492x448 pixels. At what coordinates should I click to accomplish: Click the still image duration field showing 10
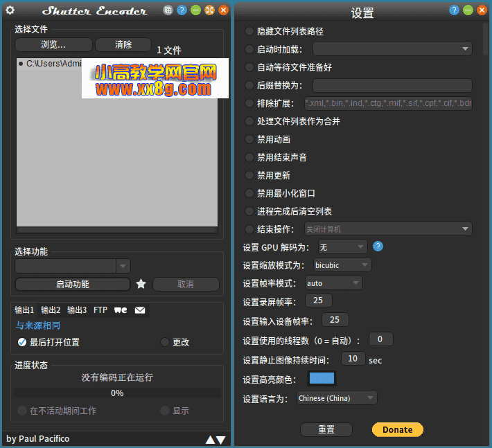point(353,359)
